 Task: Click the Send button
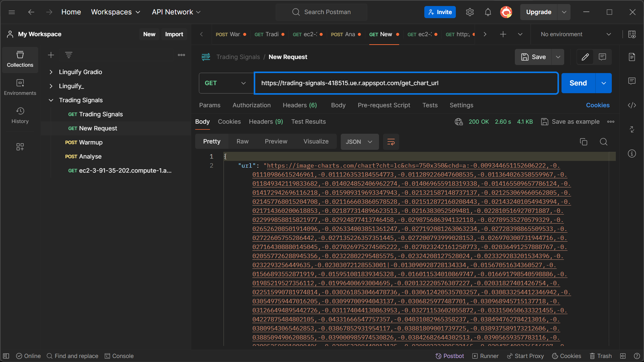pos(578,83)
